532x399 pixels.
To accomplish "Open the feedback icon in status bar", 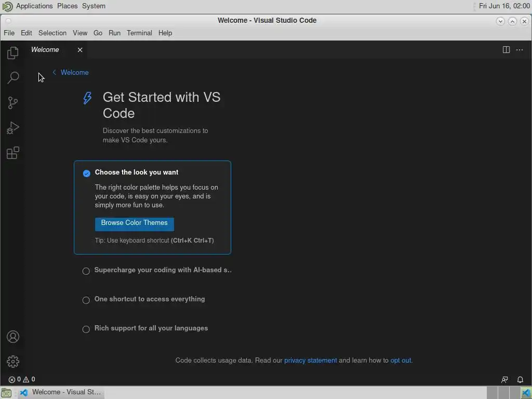I will point(504,380).
